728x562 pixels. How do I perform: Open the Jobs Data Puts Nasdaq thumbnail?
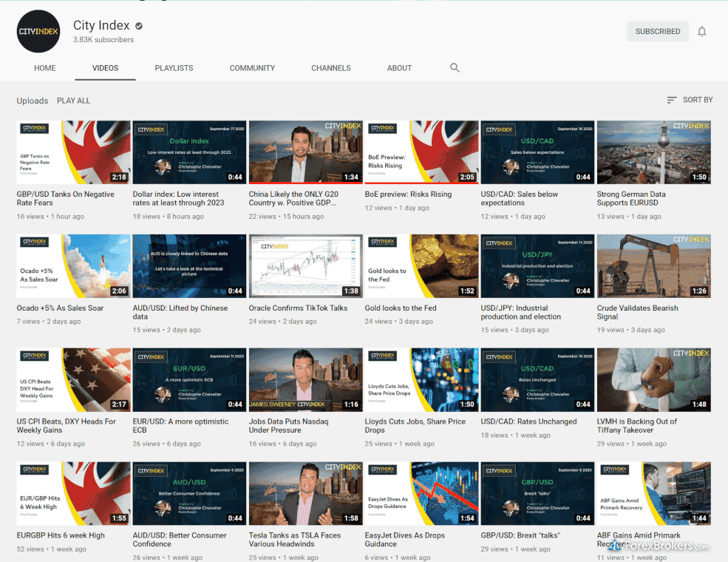[305, 380]
